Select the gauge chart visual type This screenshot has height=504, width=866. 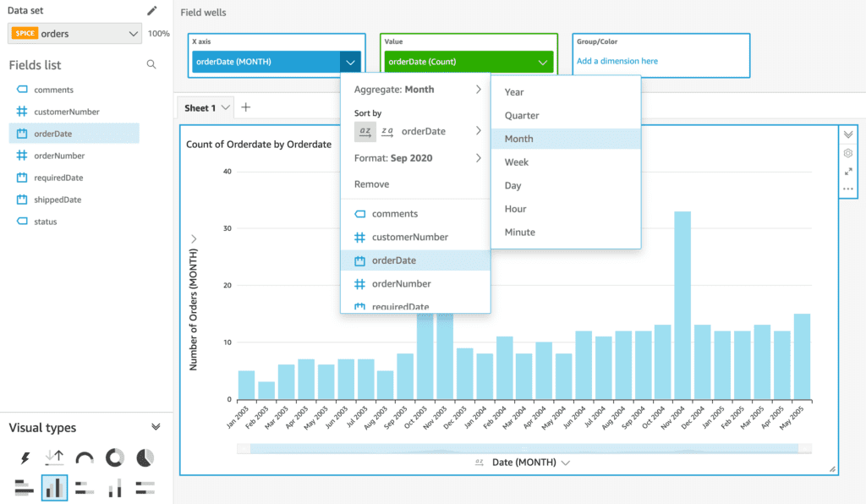click(x=85, y=457)
